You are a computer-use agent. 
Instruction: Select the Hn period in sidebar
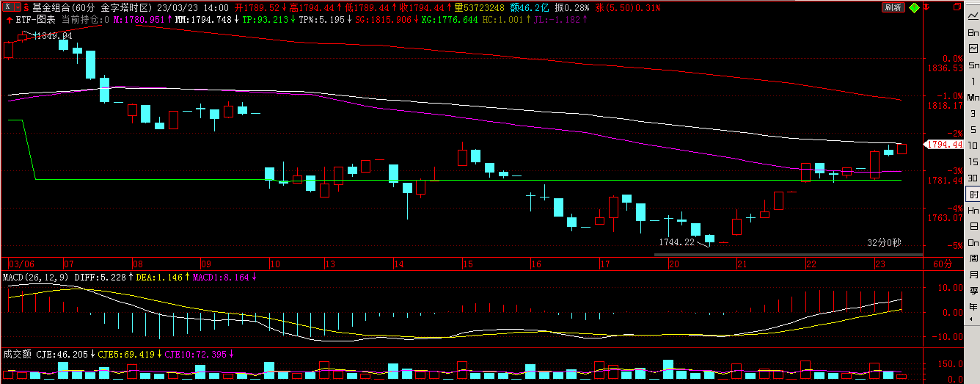point(973,210)
